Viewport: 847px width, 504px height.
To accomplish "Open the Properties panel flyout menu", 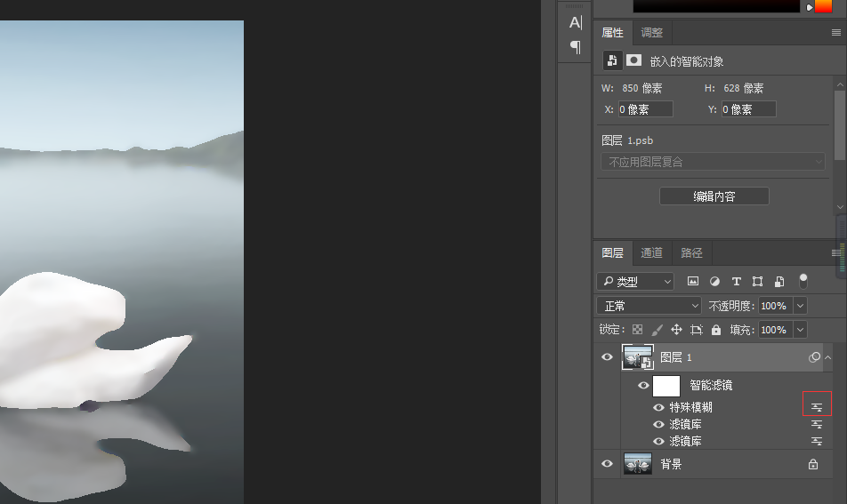I will (835, 33).
